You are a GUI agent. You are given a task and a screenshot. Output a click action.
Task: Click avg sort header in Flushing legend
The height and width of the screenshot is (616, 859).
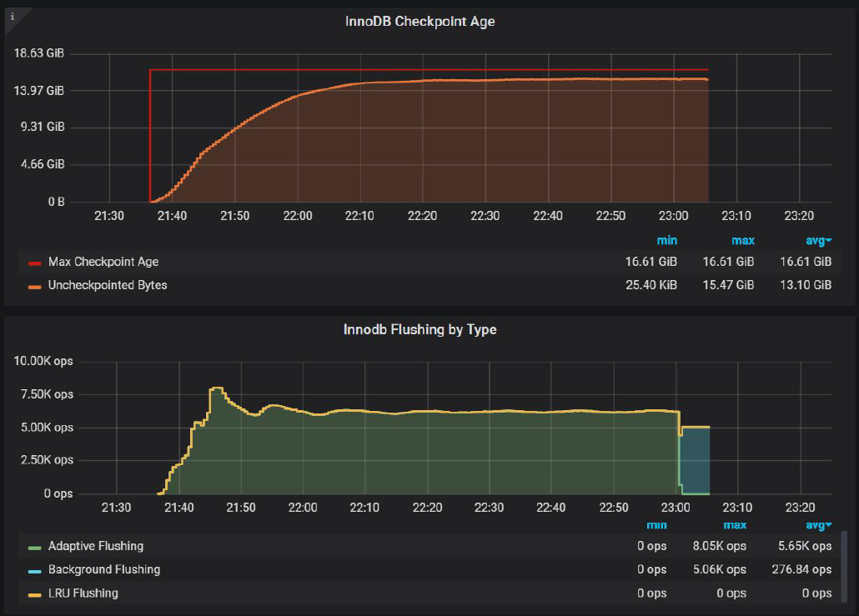(816, 525)
